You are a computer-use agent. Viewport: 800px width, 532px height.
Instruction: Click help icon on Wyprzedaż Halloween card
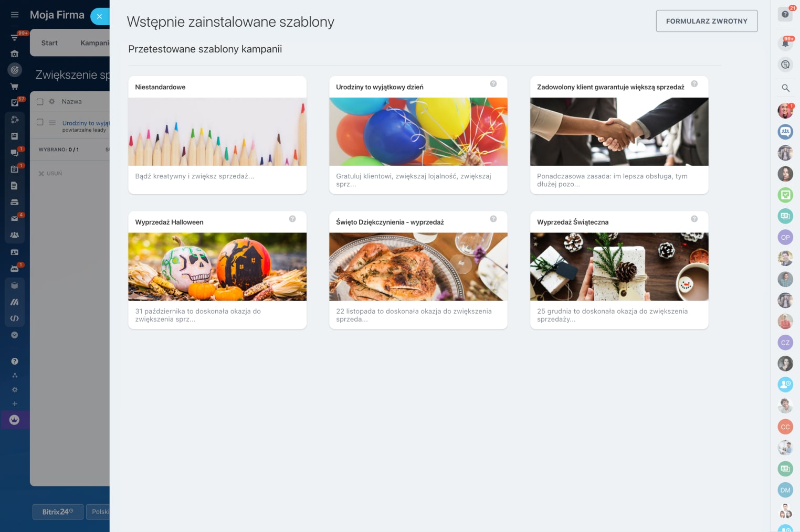pos(292,219)
